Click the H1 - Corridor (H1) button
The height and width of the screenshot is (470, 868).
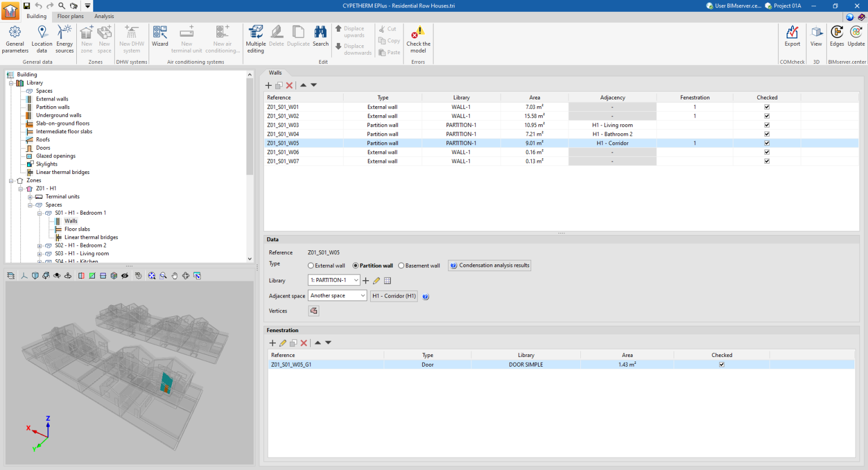pos(394,296)
